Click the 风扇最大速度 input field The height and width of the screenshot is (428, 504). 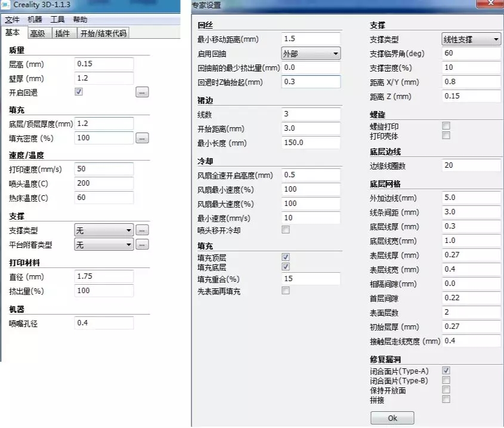pos(311,204)
